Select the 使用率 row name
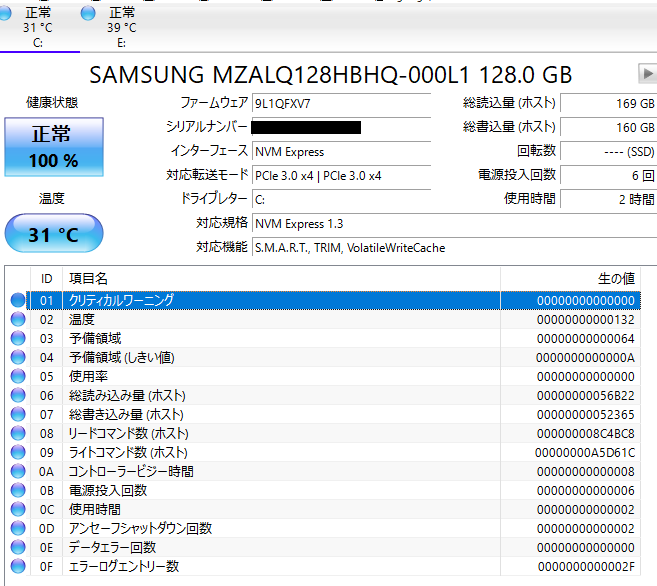Image resolution: width=657 pixels, height=586 pixels. coord(88,376)
